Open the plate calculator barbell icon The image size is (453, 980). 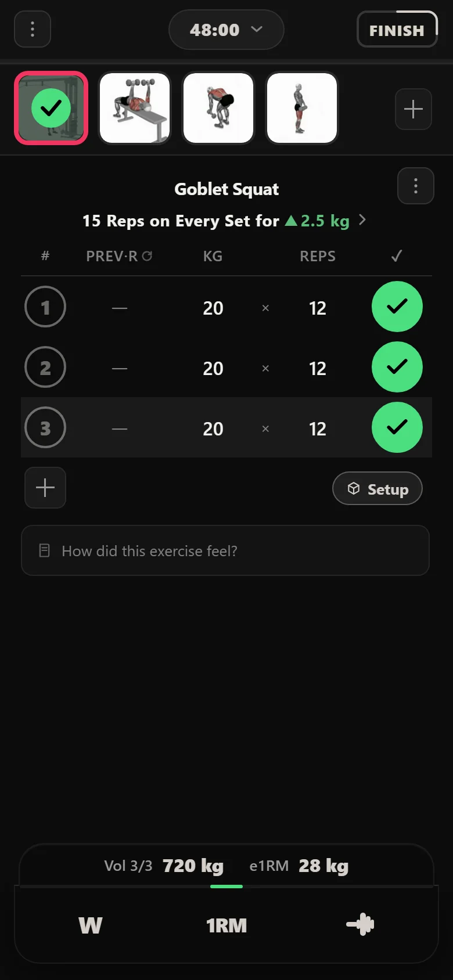(360, 924)
